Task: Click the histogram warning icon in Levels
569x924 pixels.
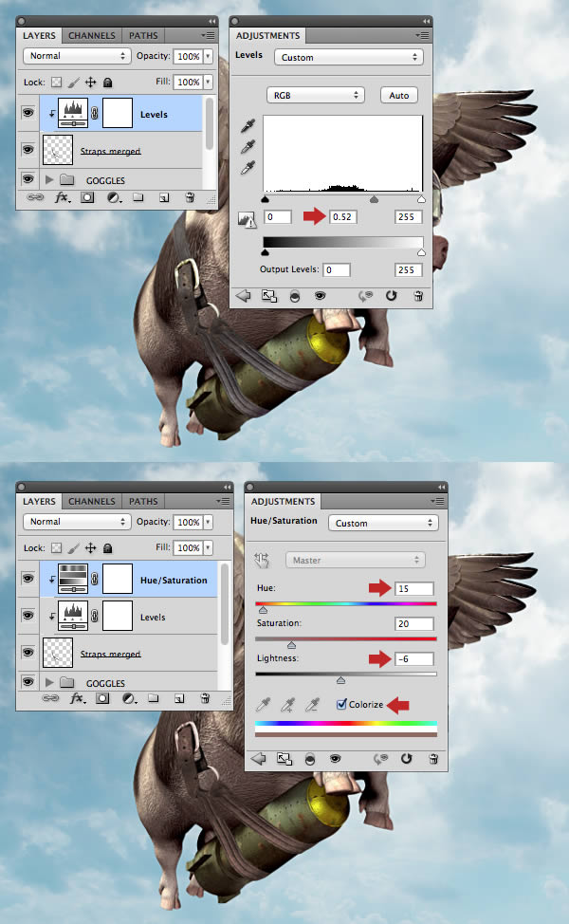Action: click(x=247, y=220)
